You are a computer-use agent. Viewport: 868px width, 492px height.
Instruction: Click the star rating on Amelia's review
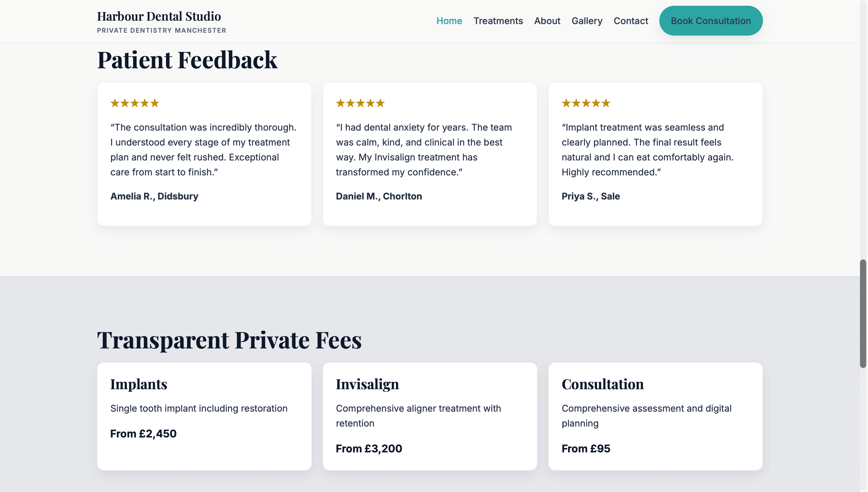[134, 103]
